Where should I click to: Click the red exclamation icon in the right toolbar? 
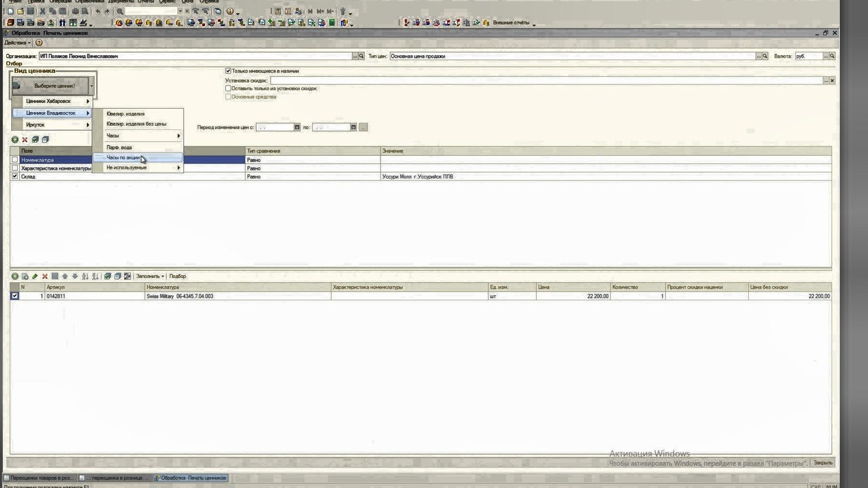coord(406,23)
